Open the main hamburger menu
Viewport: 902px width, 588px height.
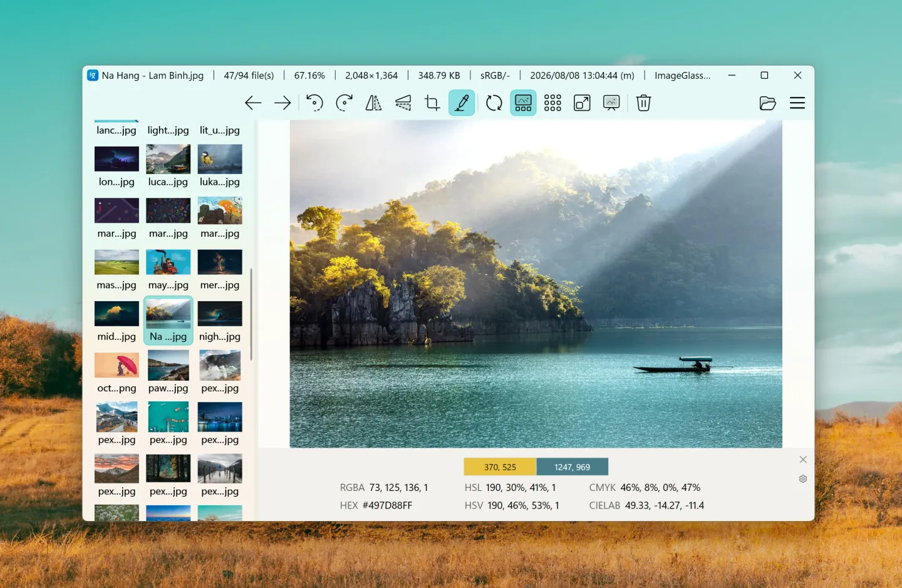coord(797,103)
